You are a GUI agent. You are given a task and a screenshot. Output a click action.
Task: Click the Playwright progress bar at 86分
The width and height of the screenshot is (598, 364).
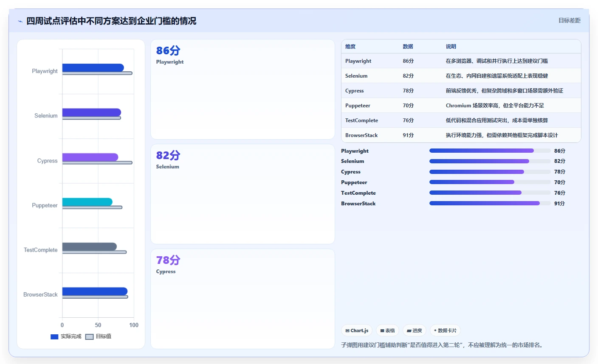(490, 151)
